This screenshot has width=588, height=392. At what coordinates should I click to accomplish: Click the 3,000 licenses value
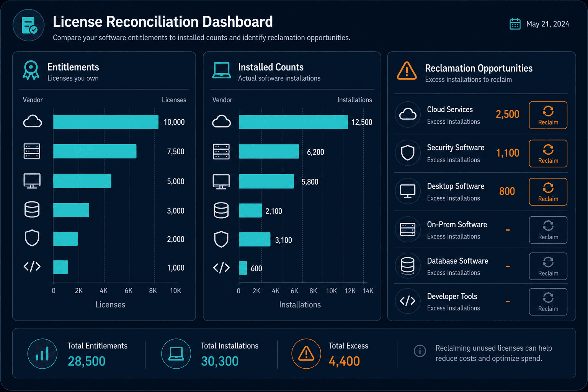pyautogui.click(x=176, y=211)
